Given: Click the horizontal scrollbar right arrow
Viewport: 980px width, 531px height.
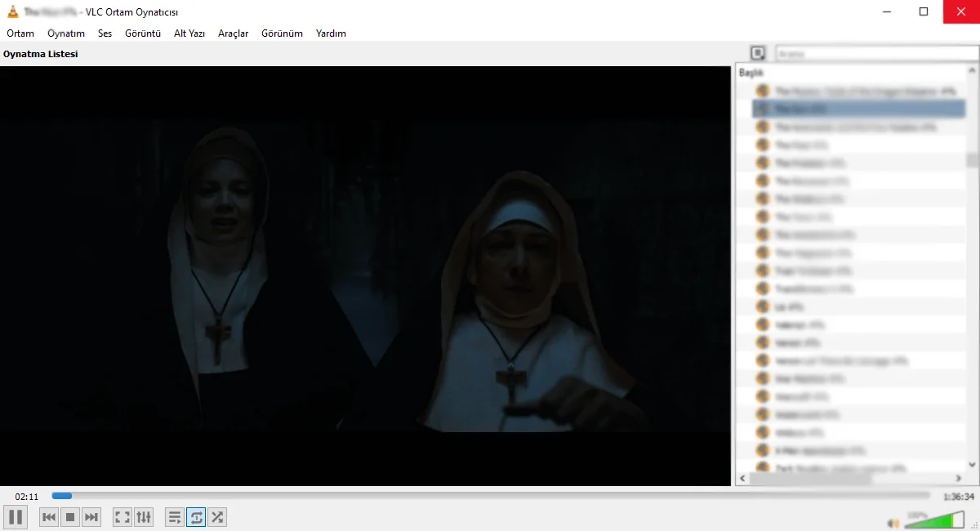Looking at the screenshot, I should (x=959, y=478).
